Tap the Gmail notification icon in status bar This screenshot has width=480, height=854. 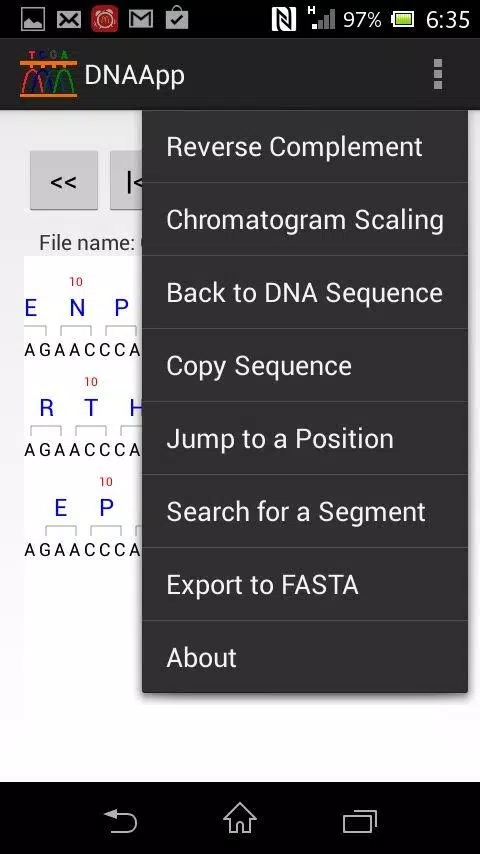pyautogui.click(x=141, y=20)
